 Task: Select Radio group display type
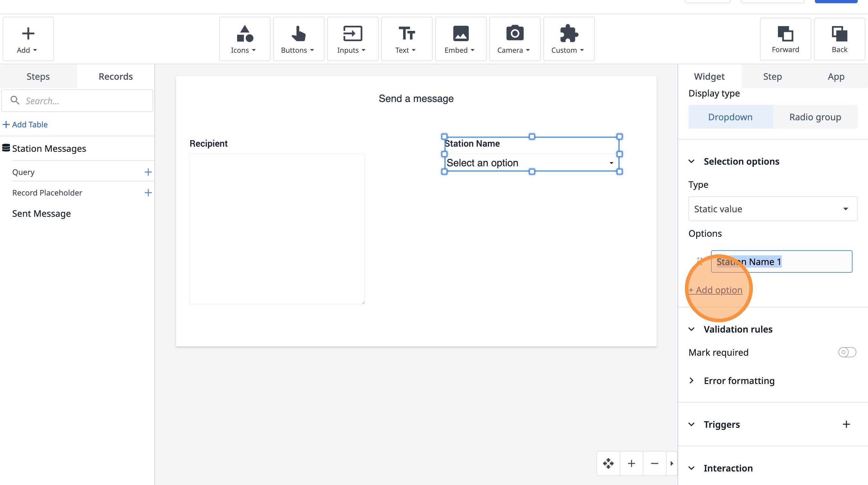point(815,117)
